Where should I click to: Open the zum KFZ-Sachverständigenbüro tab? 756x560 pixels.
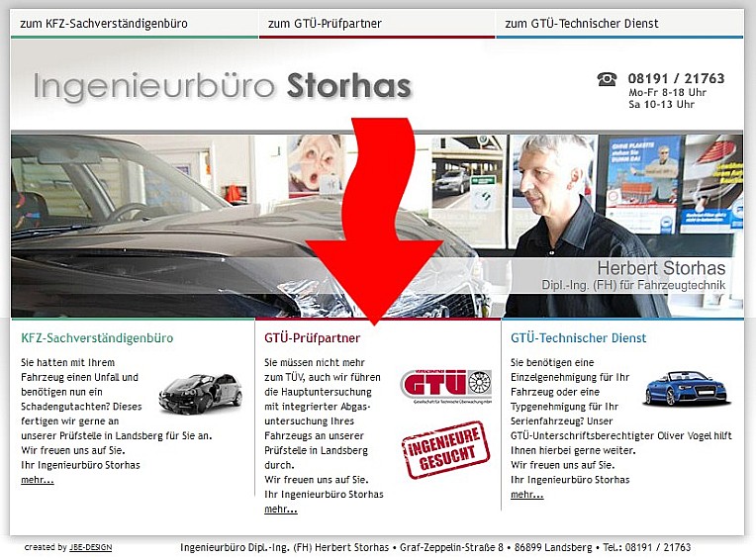click(x=104, y=23)
